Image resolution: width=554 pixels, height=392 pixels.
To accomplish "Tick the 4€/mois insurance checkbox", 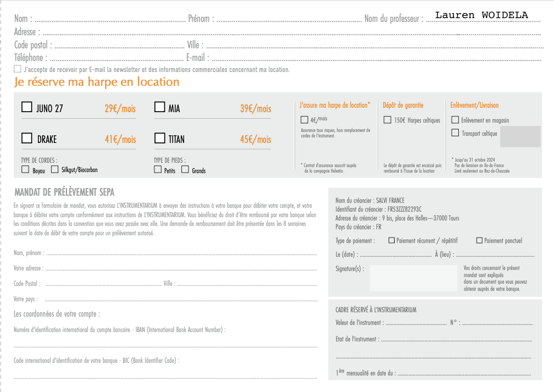I will coord(304,119).
